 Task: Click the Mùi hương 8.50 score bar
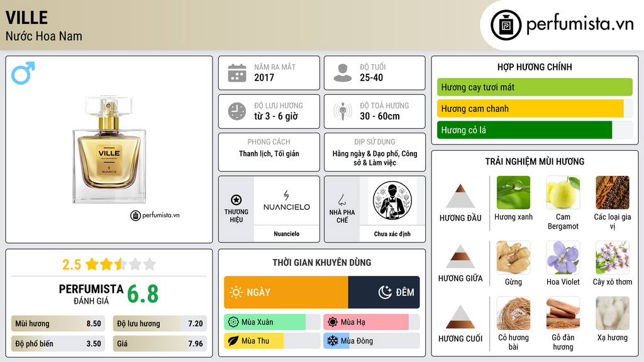click(58, 324)
